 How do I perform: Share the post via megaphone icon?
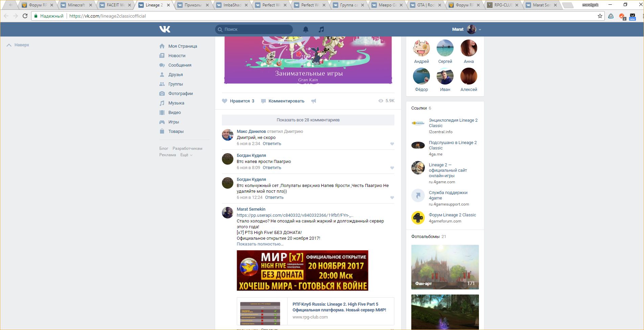[x=314, y=101]
